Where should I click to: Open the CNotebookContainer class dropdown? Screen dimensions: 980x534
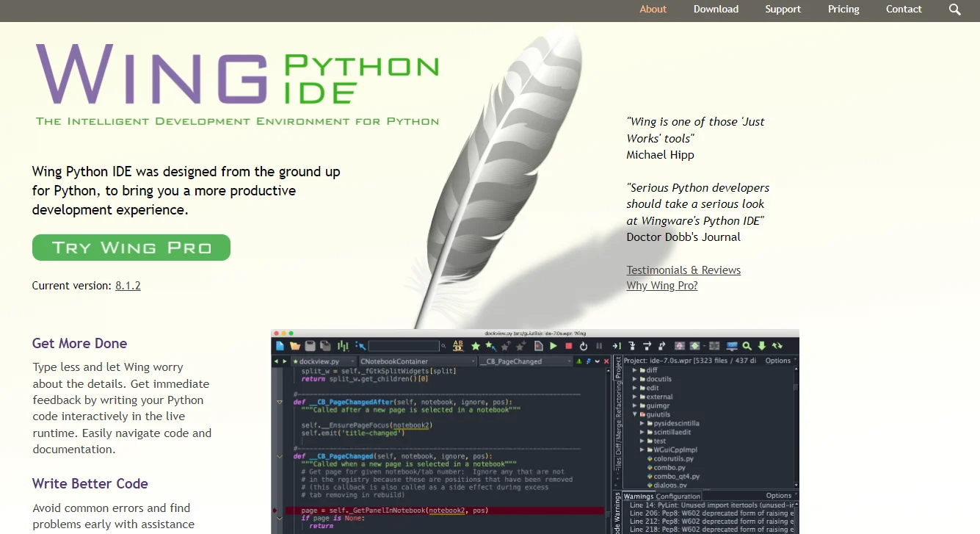pos(417,361)
